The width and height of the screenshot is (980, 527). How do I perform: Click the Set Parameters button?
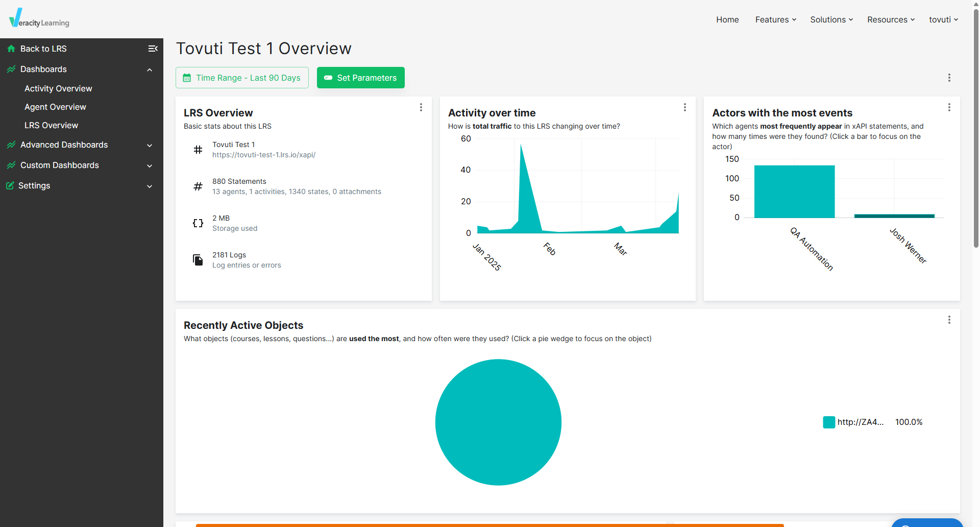click(x=361, y=78)
